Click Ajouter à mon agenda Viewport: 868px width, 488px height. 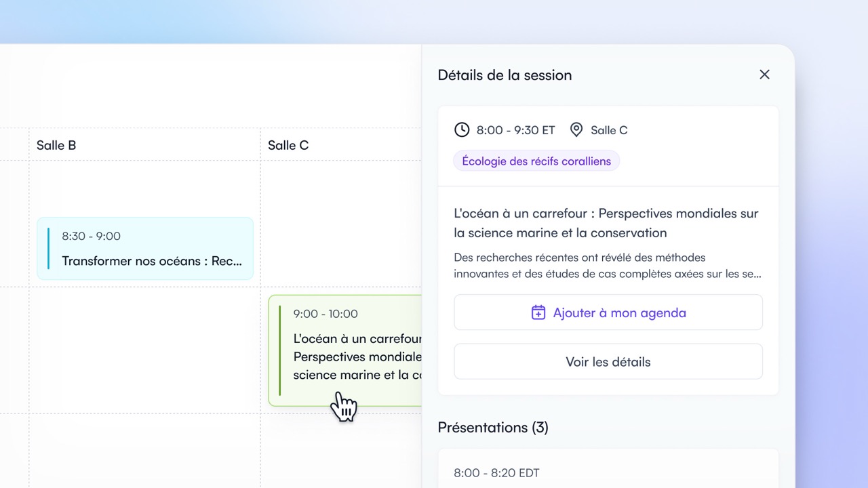click(608, 312)
